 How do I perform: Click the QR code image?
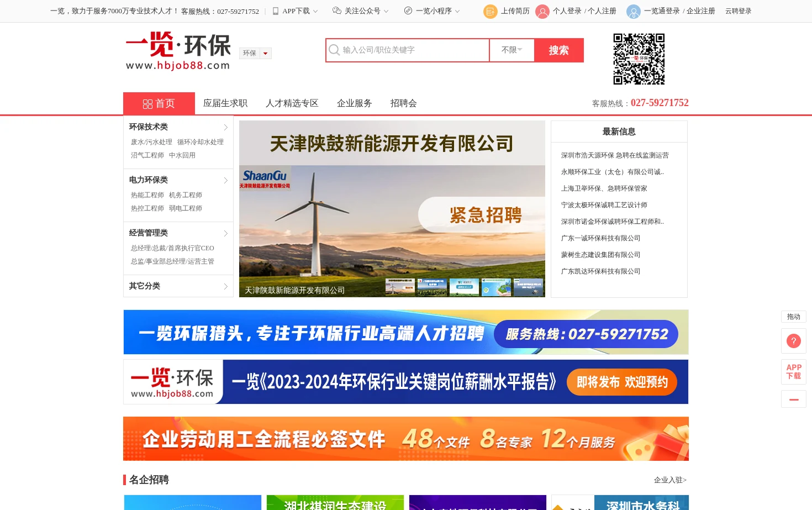pos(639,59)
